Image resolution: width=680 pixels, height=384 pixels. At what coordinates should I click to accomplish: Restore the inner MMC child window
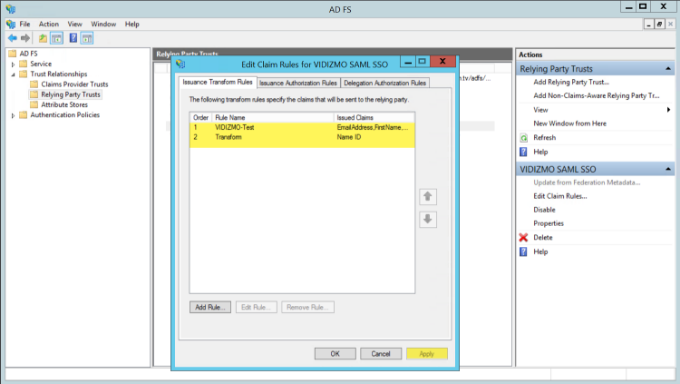[x=659, y=24]
